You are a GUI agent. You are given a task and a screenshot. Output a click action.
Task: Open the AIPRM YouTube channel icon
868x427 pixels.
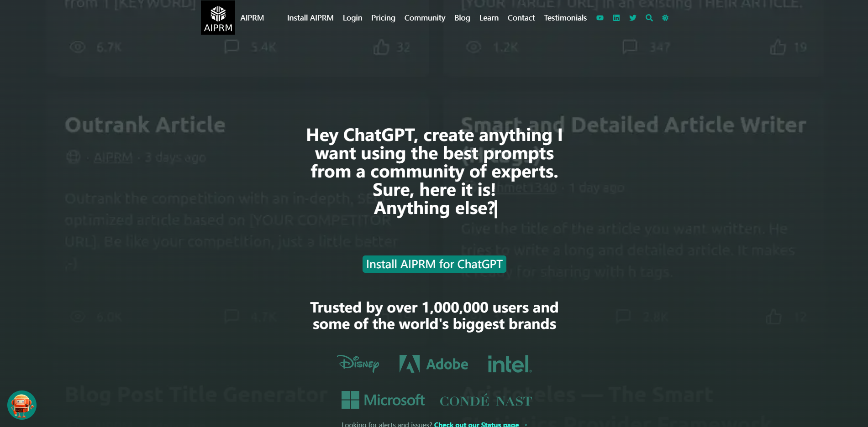(x=600, y=18)
